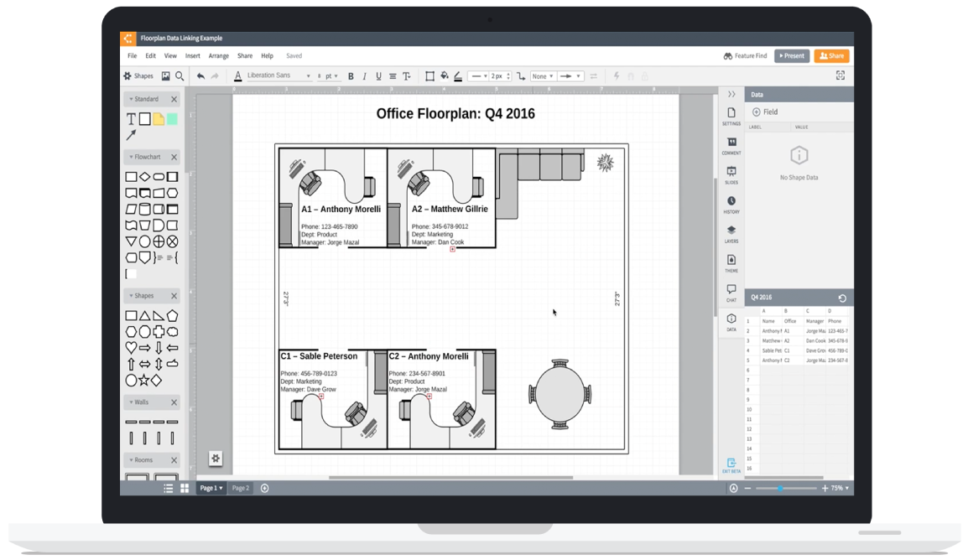Toggle bold formatting
The image size is (968, 560).
pyautogui.click(x=351, y=76)
